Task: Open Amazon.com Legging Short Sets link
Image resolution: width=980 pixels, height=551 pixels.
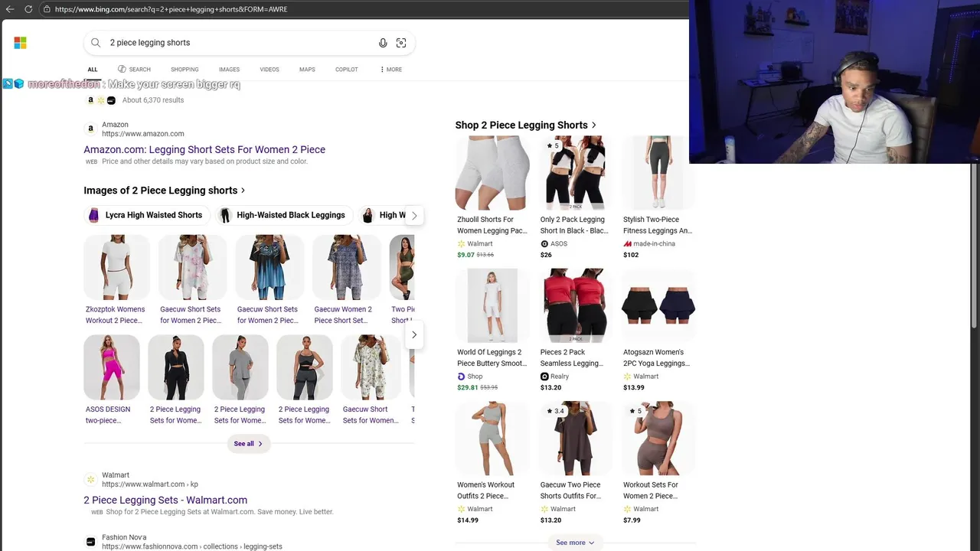Action: 204,150
